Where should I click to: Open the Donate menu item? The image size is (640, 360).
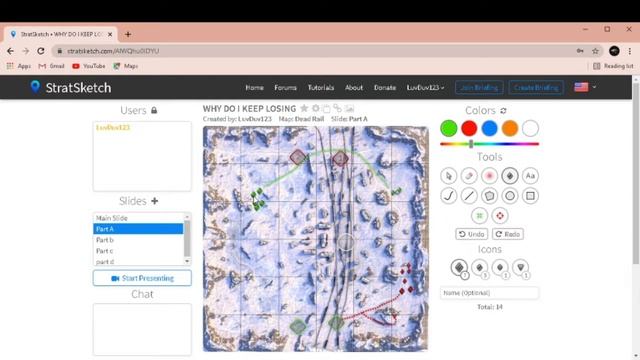pos(385,87)
